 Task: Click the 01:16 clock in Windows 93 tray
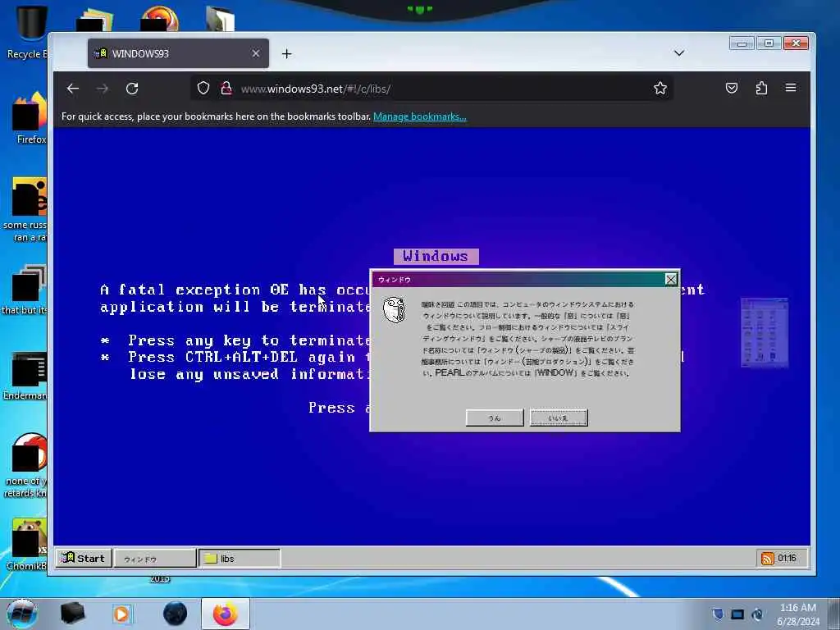pyautogui.click(x=787, y=558)
